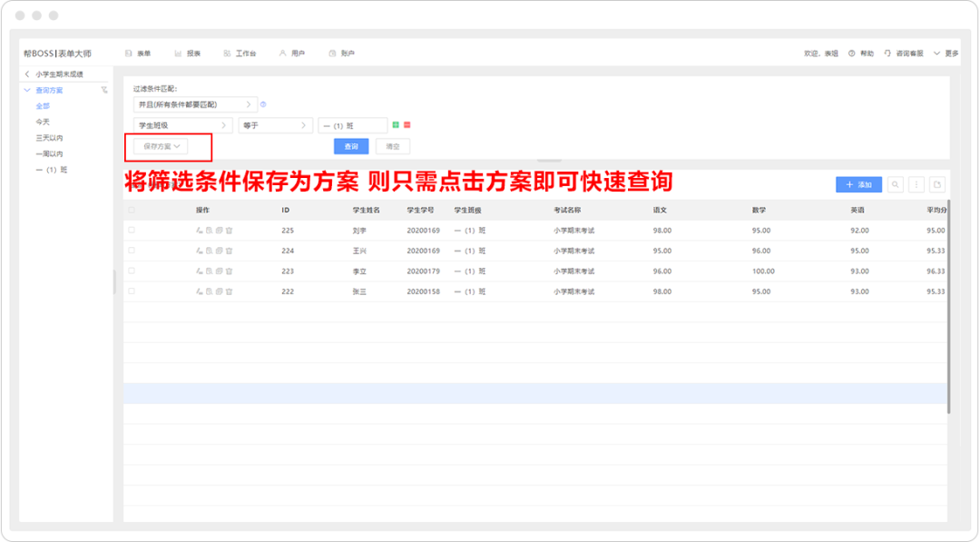The height and width of the screenshot is (542, 980).
Task: Remove the filter condition with the red minus icon
Action: [407, 124]
